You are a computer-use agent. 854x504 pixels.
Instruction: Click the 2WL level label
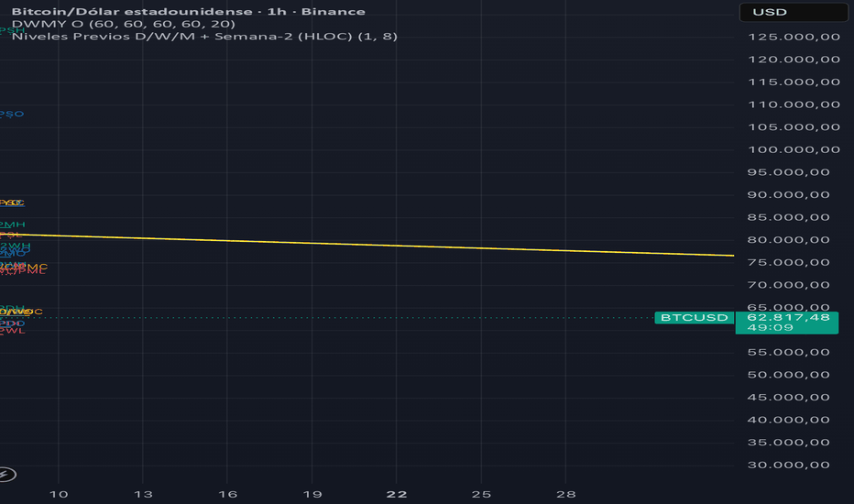coord(13,331)
